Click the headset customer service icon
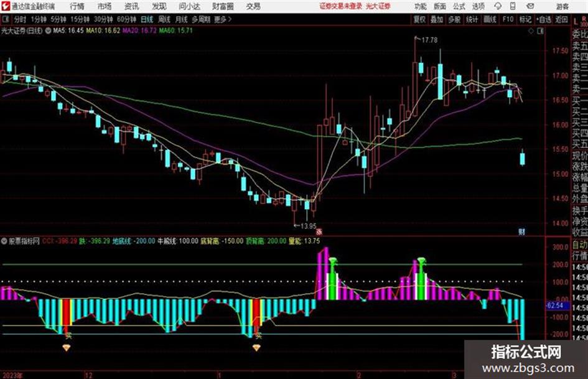 pos(498,6)
